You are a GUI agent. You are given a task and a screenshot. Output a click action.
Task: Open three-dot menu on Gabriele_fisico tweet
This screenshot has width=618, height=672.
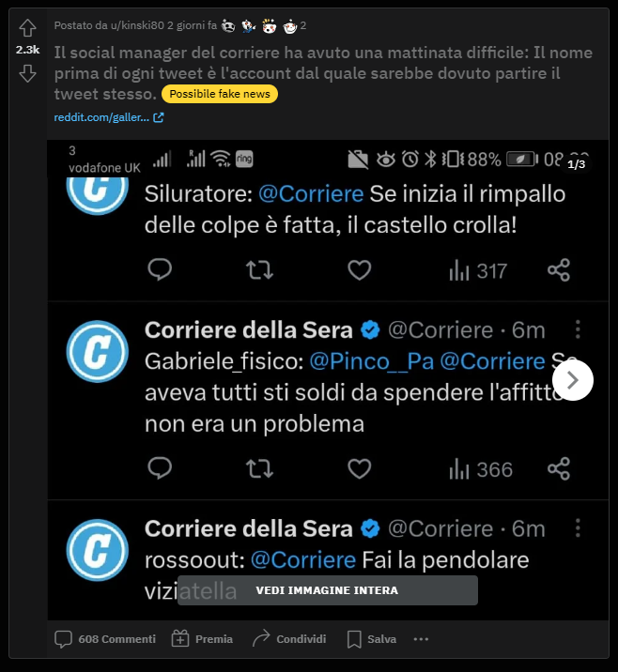click(x=578, y=329)
